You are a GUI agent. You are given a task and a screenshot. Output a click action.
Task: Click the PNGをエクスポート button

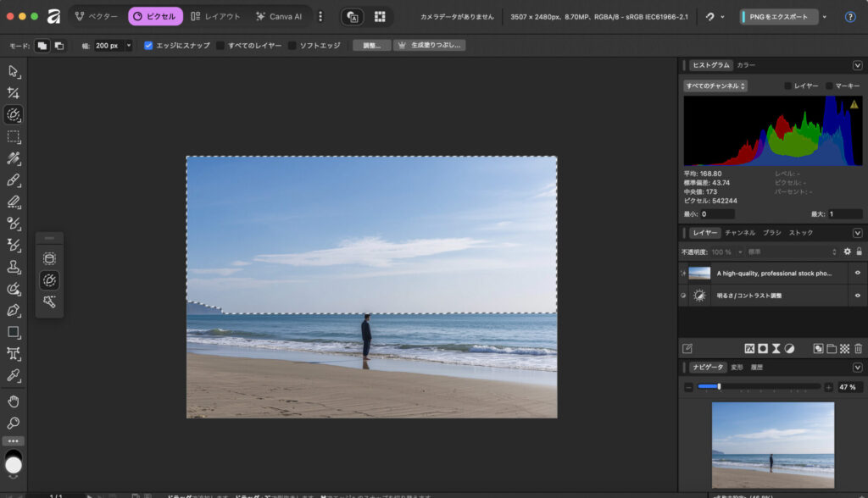779,17
